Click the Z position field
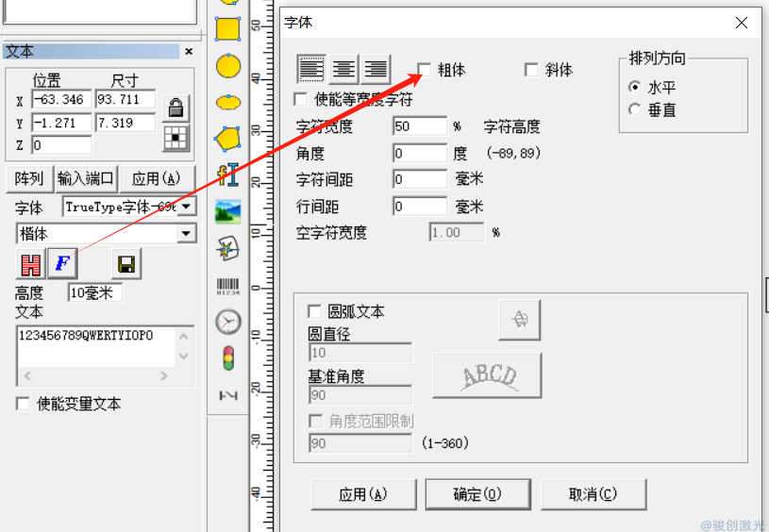769x532 pixels. point(61,145)
